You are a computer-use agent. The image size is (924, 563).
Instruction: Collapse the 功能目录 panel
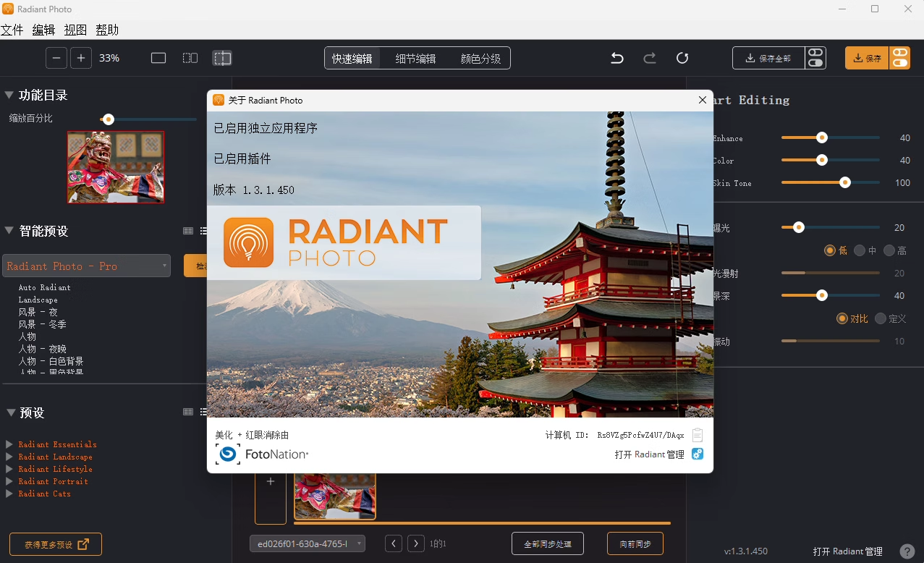coord(9,93)
